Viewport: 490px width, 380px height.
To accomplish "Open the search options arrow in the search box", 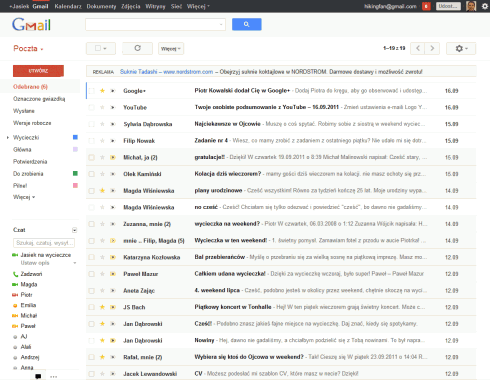I will point(221,24).
